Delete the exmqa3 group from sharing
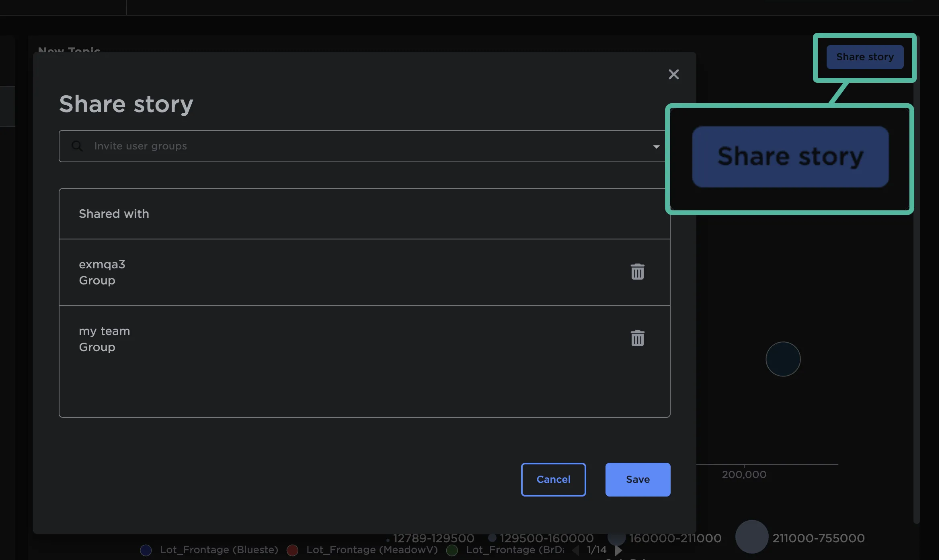The height and width of the screenshot is (560, 940). (637, 272)
